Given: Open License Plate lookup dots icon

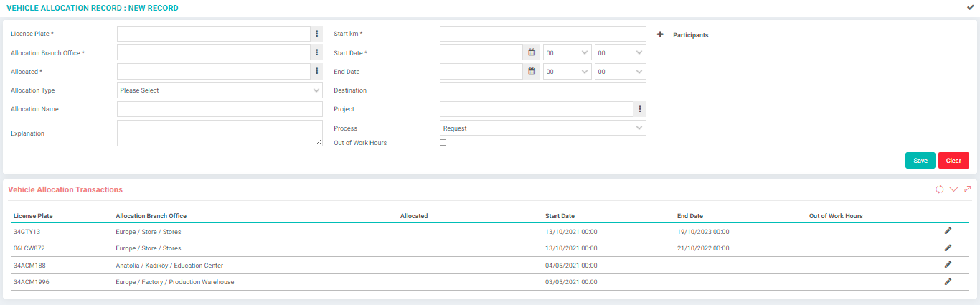Looking at the screenshot, I should pos(317,34).
